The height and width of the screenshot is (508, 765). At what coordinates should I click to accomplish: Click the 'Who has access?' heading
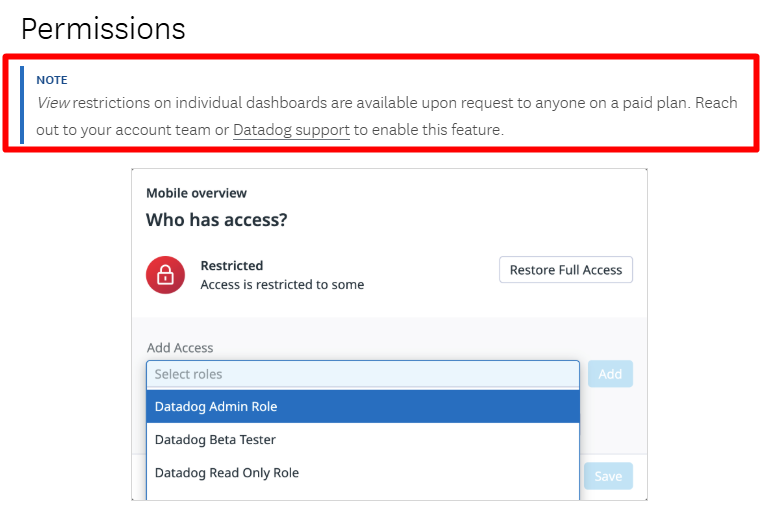coord(217,220)
